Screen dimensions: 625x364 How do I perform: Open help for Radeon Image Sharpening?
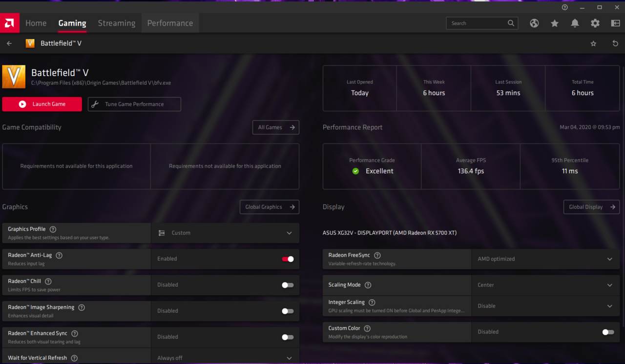pyautogui.click(x=82, y=307)
